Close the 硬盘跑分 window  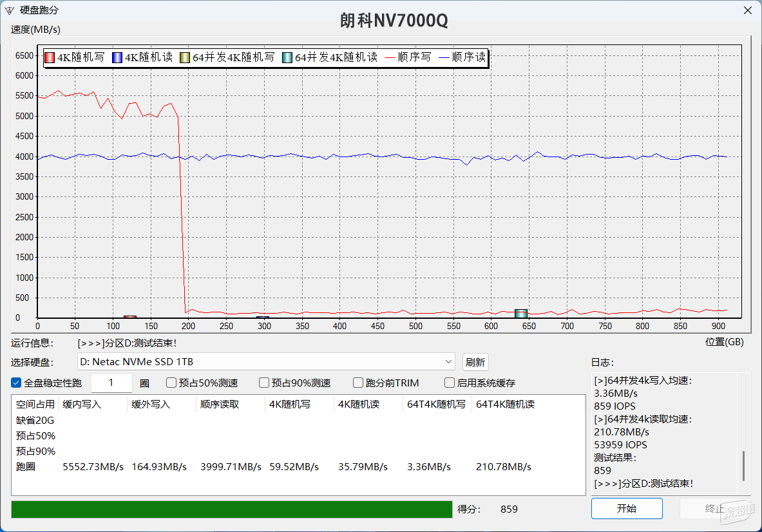[747, 10]
